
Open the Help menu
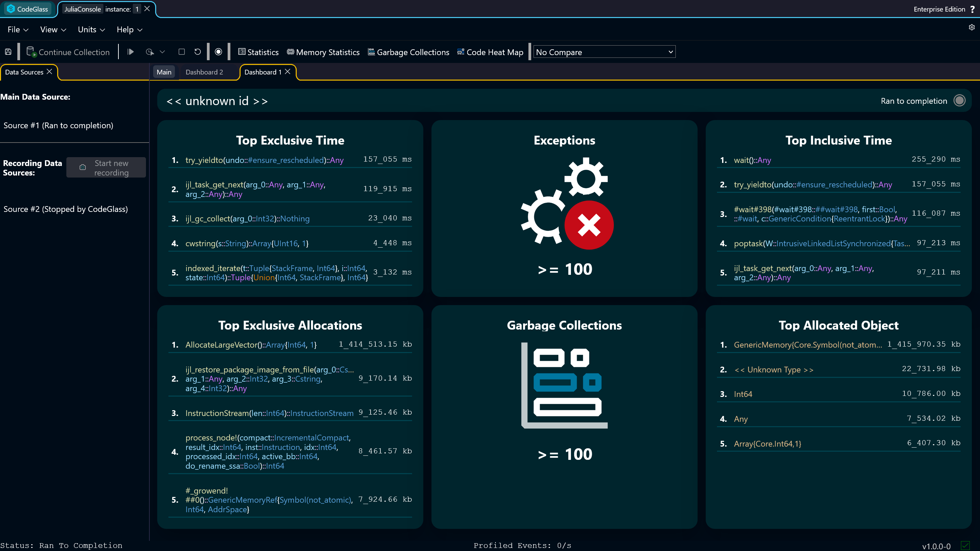pos(129,30)
